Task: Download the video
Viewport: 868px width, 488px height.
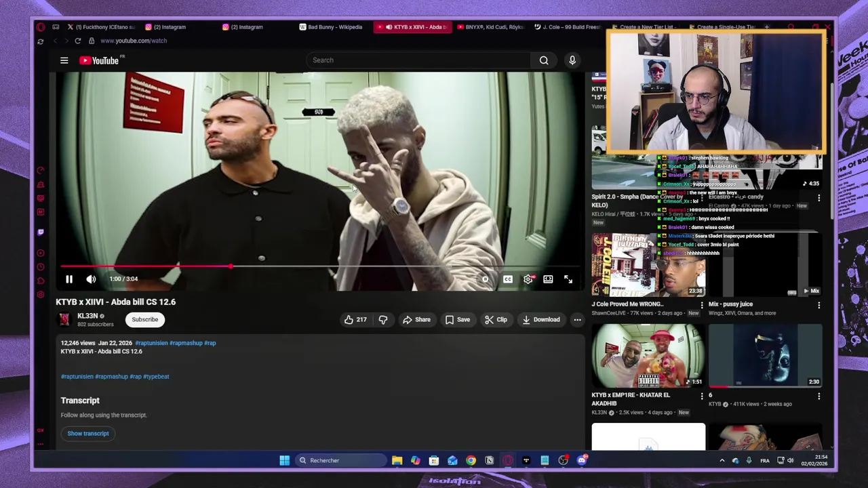Action: click(x=541, y=319)
